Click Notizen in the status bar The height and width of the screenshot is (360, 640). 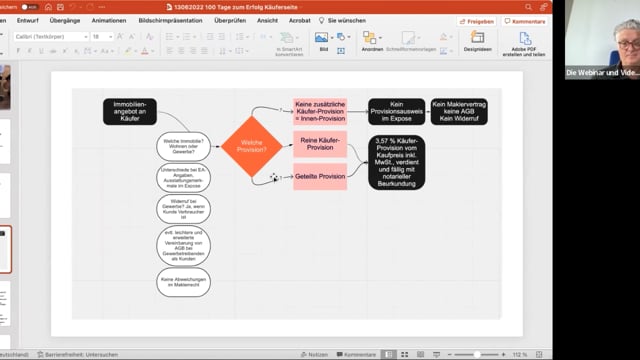314,355
